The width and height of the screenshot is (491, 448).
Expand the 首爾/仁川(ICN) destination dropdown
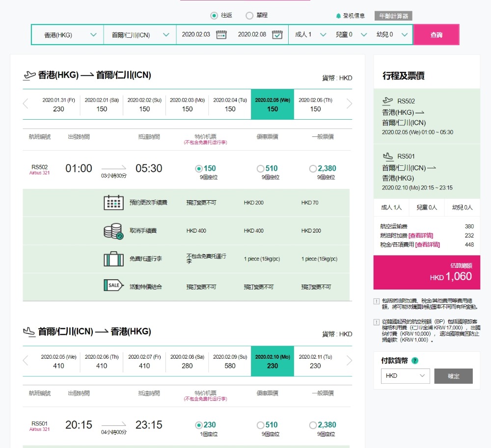coord(140,35)
